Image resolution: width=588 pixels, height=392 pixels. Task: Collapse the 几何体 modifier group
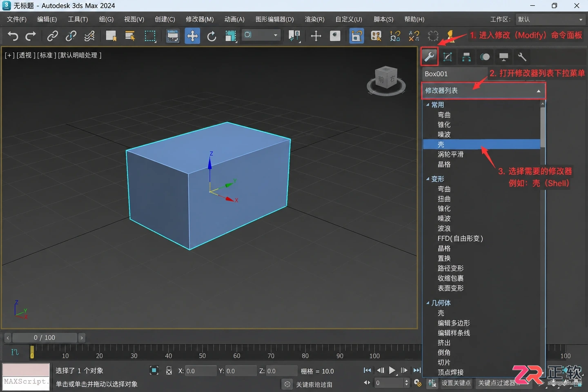click(428, 303)
